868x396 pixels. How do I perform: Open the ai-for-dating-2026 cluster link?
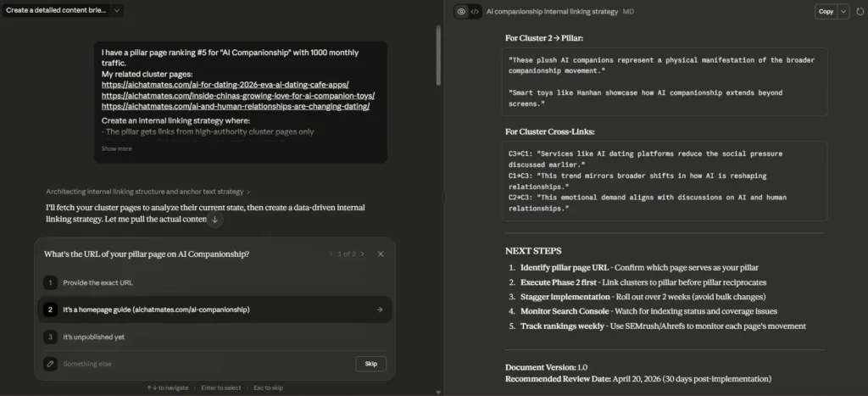tap(225, 85)
